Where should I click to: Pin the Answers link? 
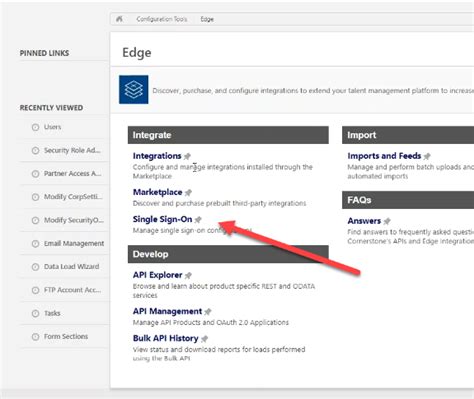[387, 221]
